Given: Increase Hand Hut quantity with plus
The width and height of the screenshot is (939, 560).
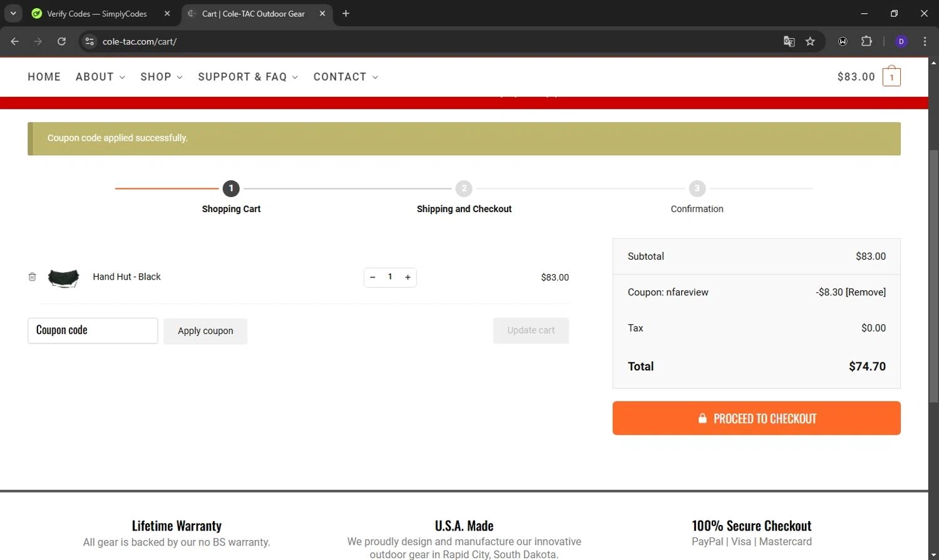Looking at the screenshot, I should [x=408, y=277].
